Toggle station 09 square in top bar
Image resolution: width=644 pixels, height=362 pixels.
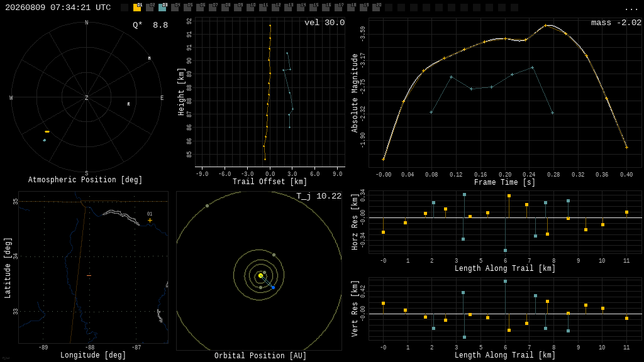pos(238,8)
